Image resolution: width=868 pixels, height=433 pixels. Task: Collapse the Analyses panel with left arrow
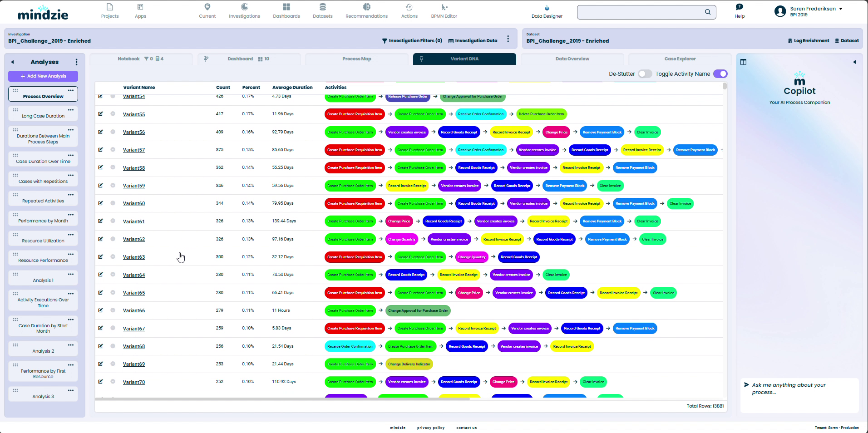(x=13, y=62)
